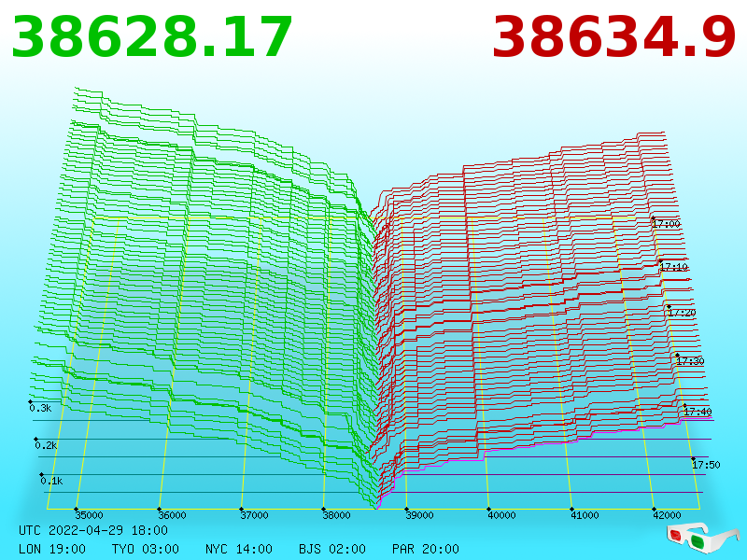This screenshot has width=747, height=560.
Task: Click the 17:40 time marker
Action: [698, 412]
